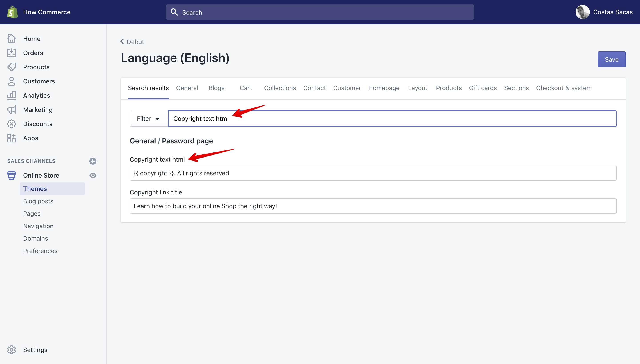The image size is (640, 364).
Task: Open Discounts in sidebar
Action: (38, 124)
